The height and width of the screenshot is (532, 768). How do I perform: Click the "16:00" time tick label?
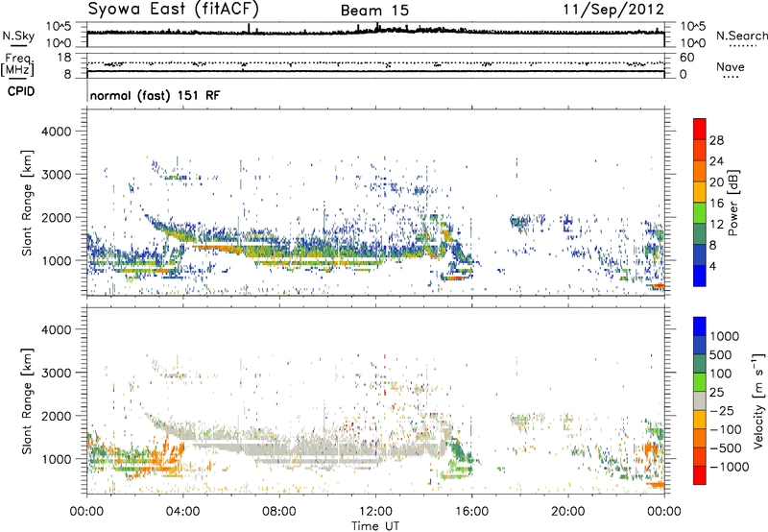[x=471, y=512]
